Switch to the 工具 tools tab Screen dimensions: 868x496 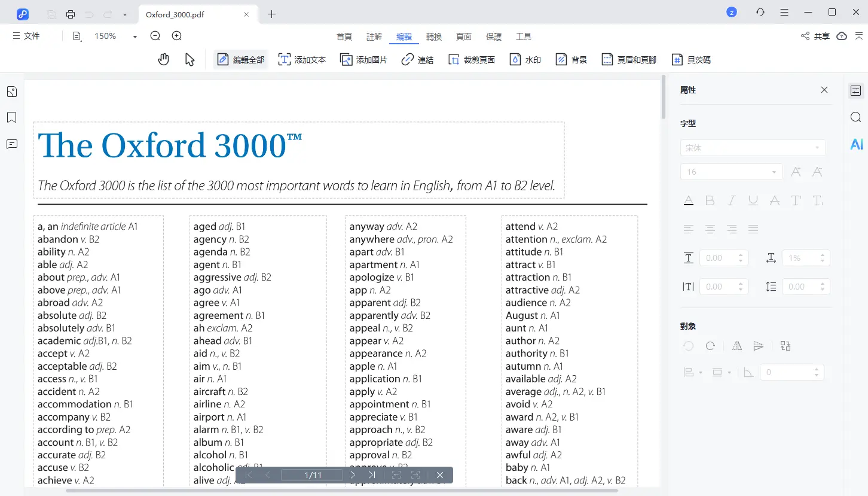tap(524, 36)
